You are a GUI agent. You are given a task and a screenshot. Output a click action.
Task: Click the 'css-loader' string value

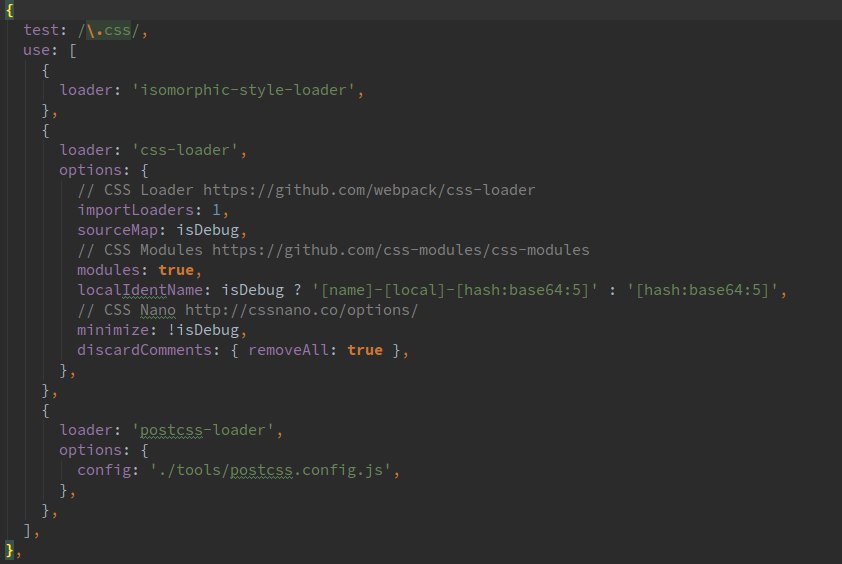(x=185, y=150)
